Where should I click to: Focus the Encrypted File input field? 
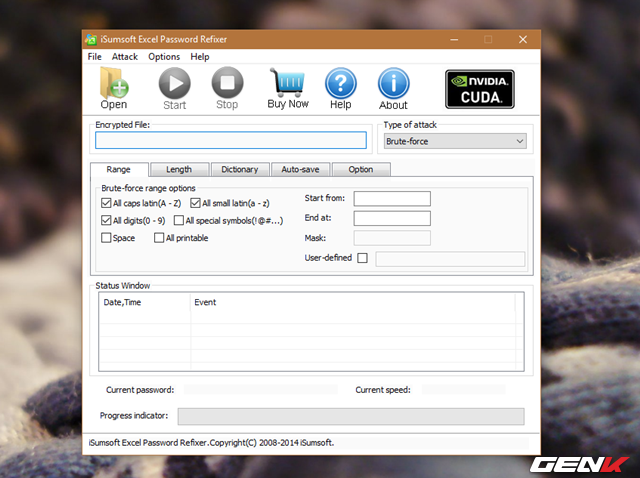click(231, 140)
